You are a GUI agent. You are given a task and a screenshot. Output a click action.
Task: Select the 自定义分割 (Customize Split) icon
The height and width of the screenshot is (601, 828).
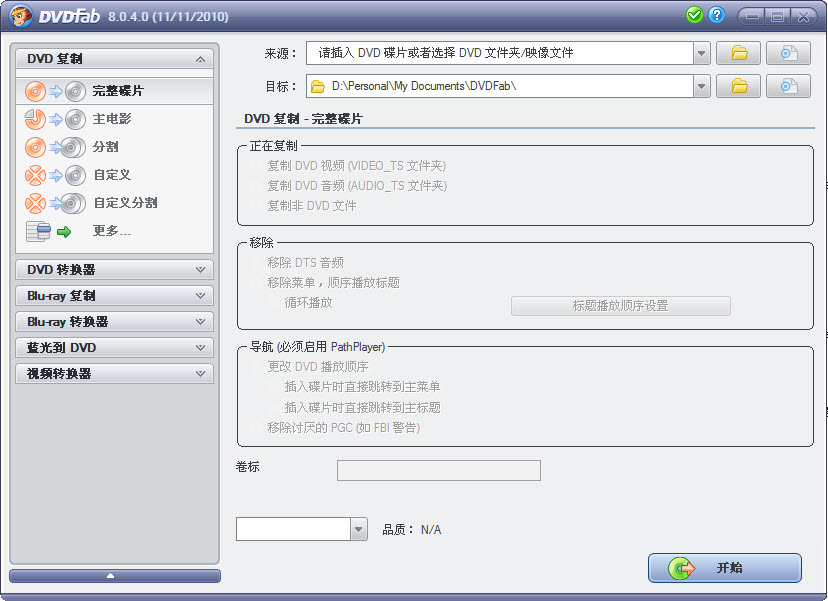tap(36, 203)
